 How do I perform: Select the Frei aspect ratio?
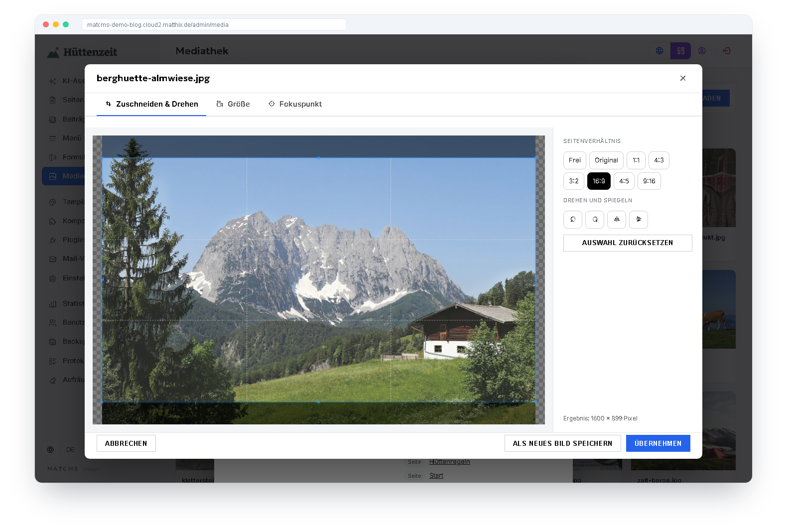click(575, 160)
